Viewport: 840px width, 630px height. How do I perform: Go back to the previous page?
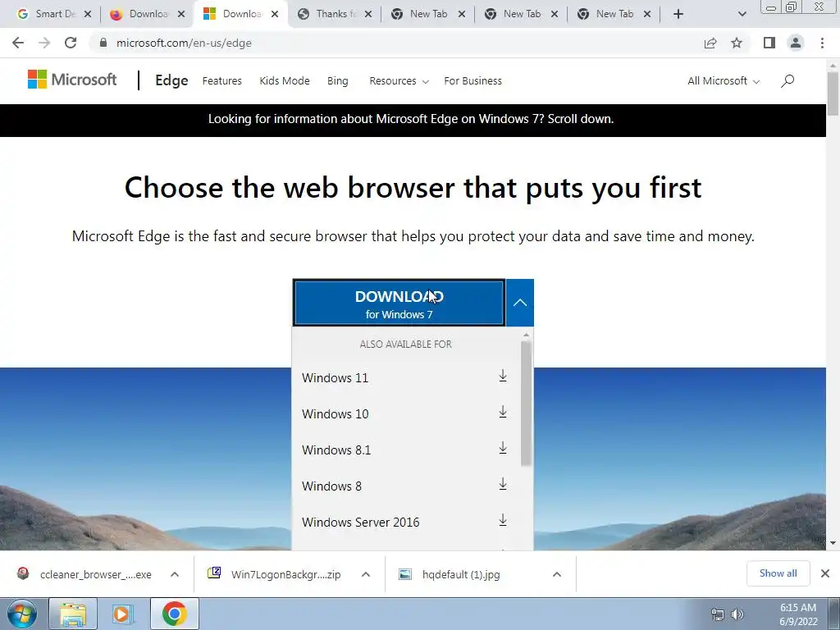18,43
